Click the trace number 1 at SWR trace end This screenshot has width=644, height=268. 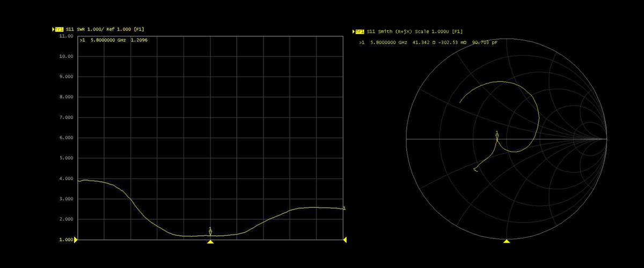pos(343,208)
